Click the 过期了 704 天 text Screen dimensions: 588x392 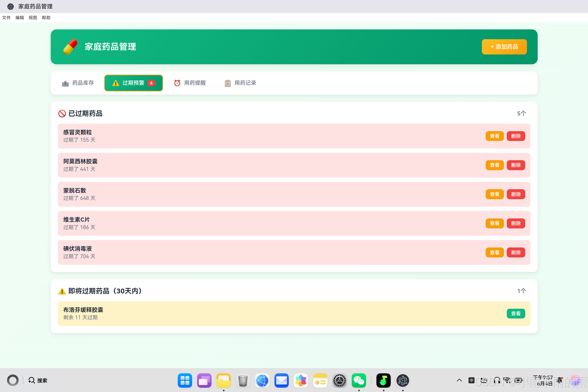coord(79,256)
